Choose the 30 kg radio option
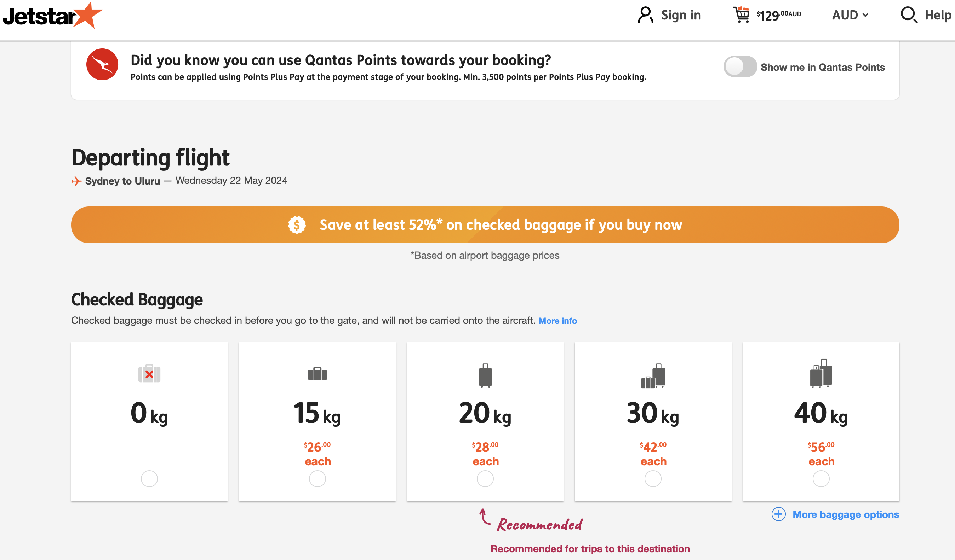The width and height of the screenshot is (955, 560). [653, 479]
